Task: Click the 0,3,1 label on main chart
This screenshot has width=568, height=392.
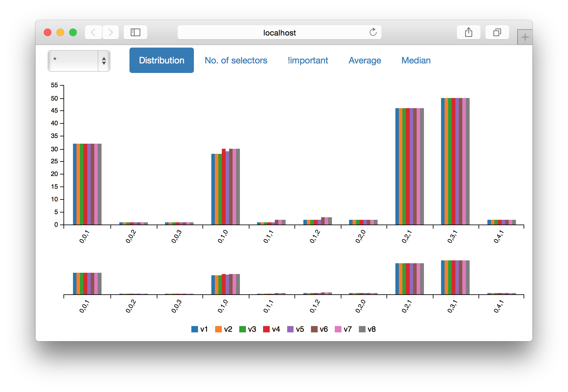Action: (x=452, y=237)
